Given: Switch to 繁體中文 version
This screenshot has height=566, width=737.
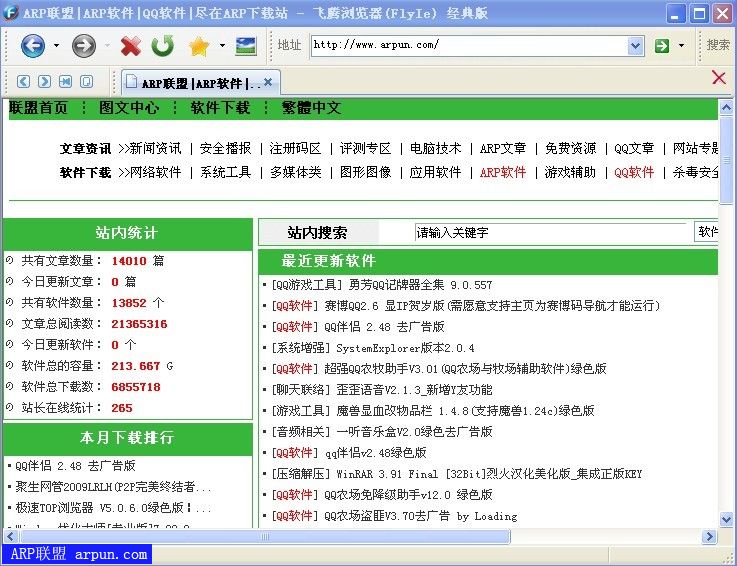Looking at the screenshot, I should pos(311,108).
